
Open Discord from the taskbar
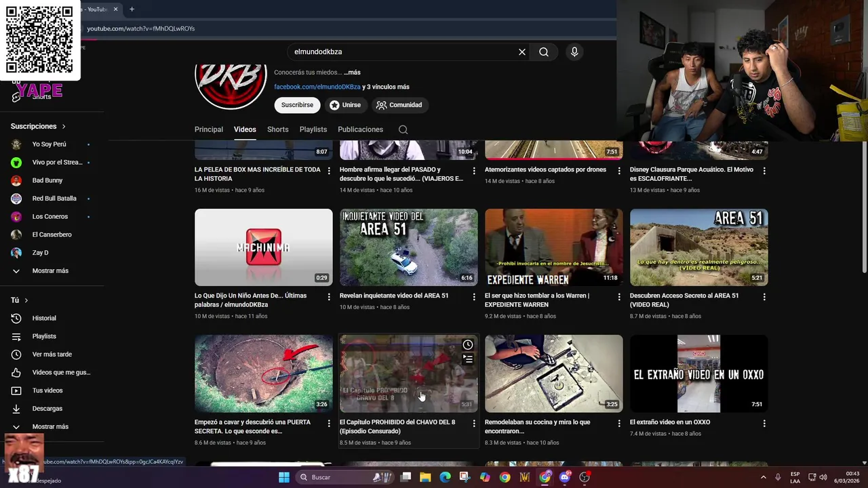click(565, 477)
